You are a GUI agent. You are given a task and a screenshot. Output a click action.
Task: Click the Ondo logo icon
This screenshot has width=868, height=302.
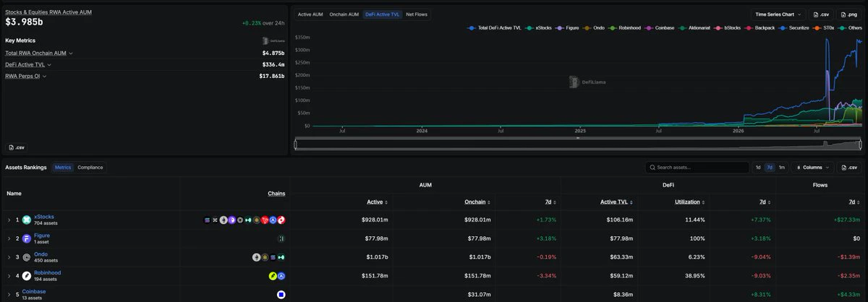coord(27,257)
